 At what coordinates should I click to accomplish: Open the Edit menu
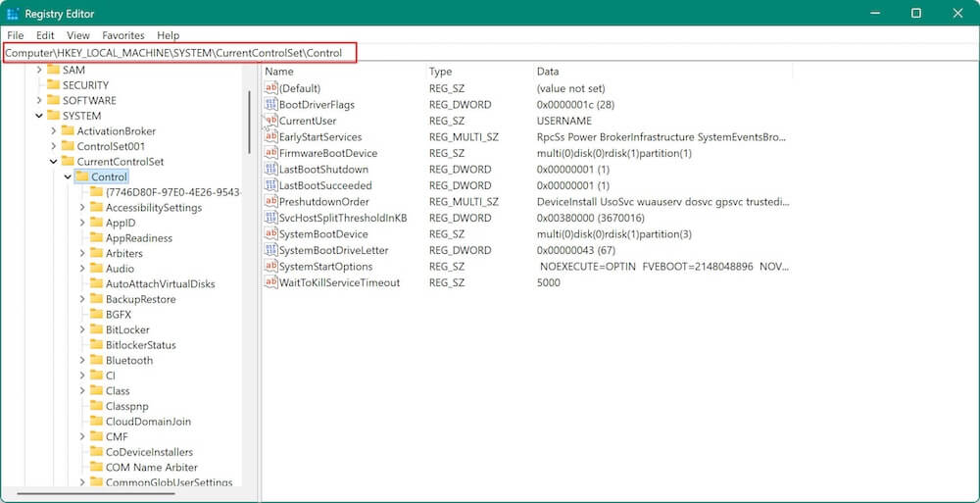44,35
